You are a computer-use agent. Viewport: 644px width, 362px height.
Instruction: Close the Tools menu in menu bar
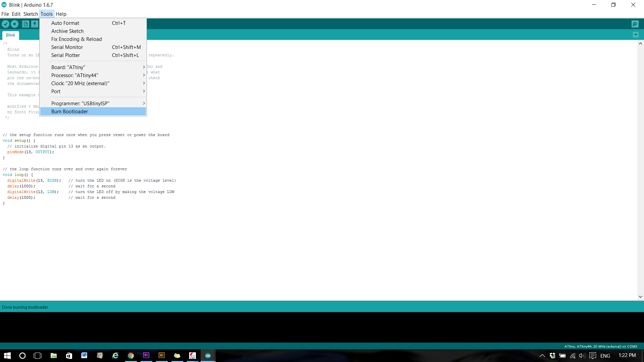point(47,14)
